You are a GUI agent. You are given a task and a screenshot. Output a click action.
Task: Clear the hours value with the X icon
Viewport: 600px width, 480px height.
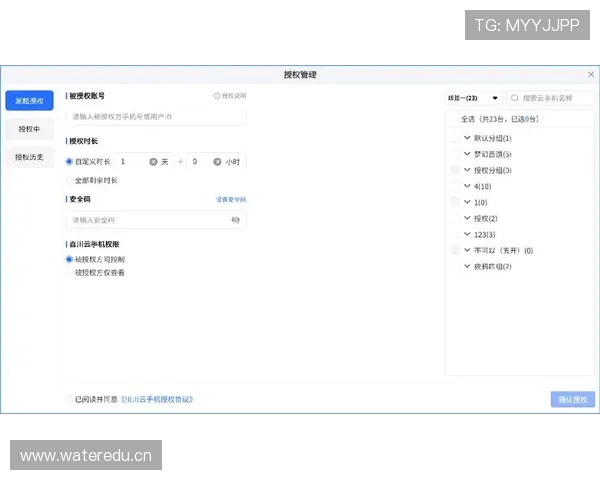[217, 162]
